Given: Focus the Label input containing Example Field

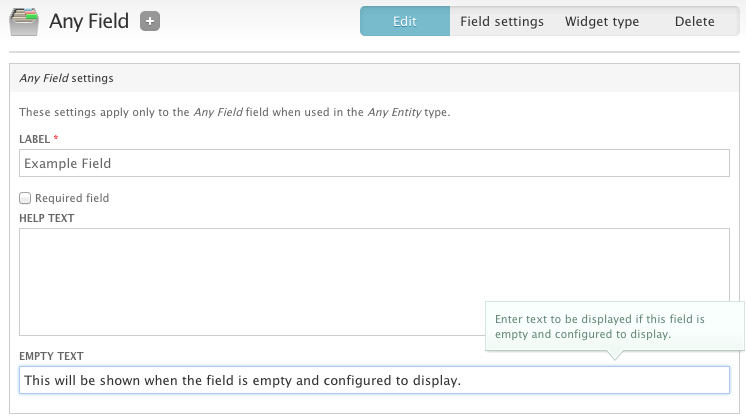Looking at the screenshot, I should click(x=374, y=163).
